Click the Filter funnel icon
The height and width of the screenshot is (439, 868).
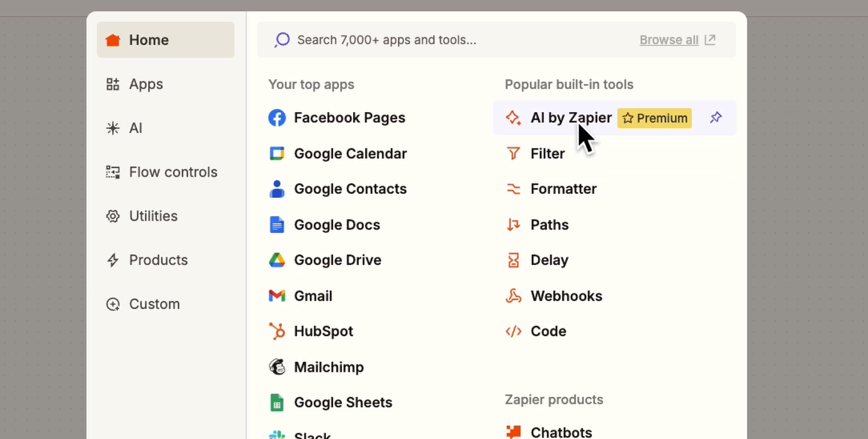513,154
